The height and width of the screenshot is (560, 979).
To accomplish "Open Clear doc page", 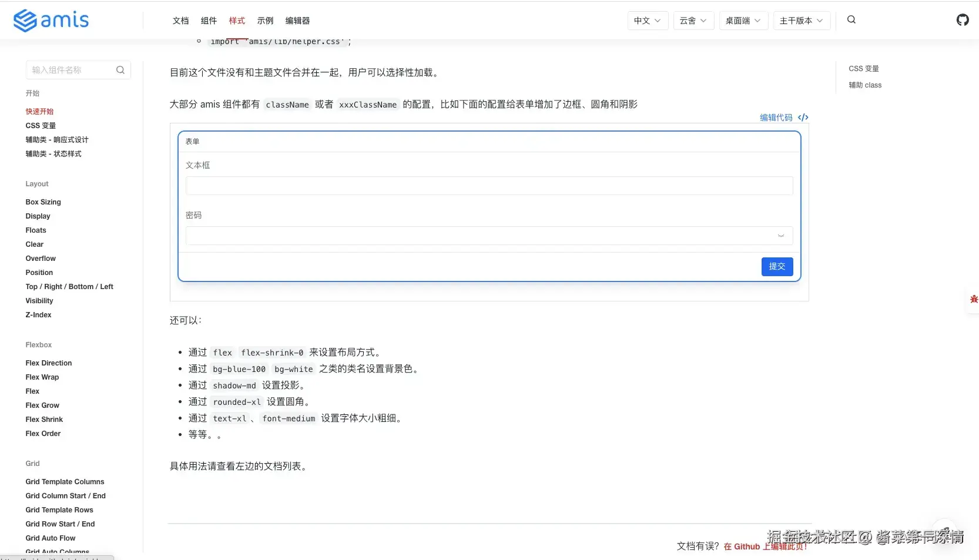I will tap(34, 244).
